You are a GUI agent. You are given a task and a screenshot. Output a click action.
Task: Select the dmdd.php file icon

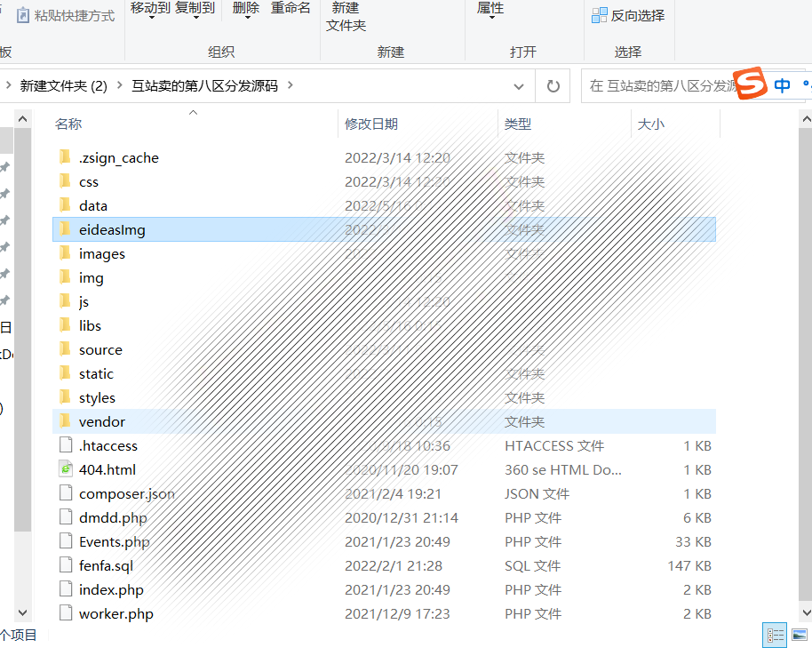(x=66, y=516)
